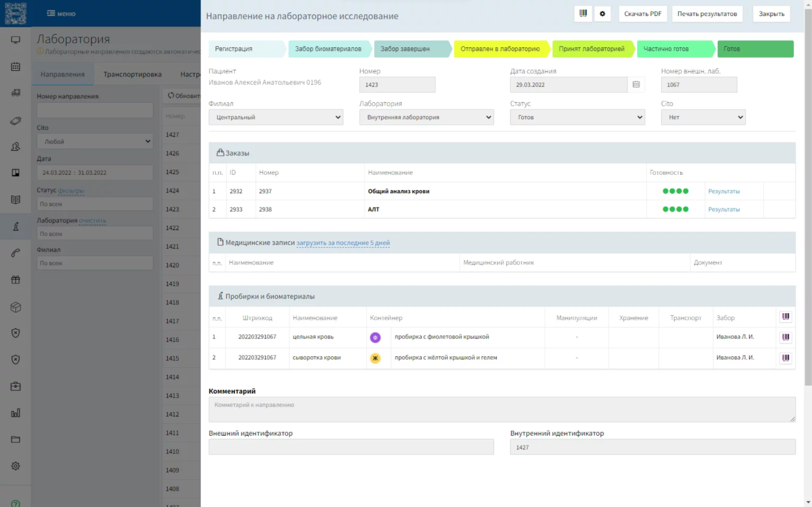Open Результаты link for Общий анализ крови

[724, 191]
